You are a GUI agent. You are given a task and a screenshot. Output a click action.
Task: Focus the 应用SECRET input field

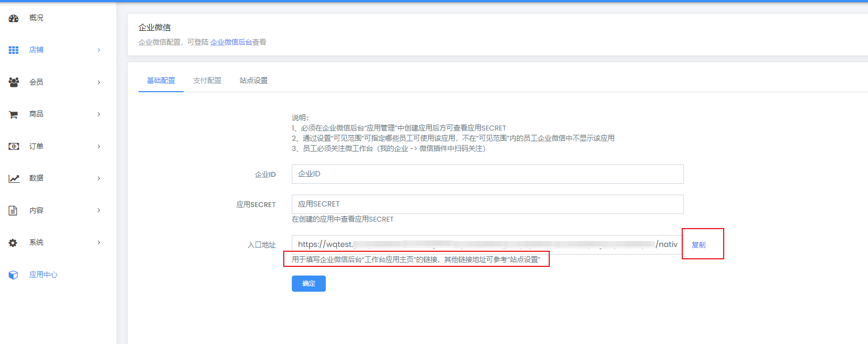pos(488,204)
